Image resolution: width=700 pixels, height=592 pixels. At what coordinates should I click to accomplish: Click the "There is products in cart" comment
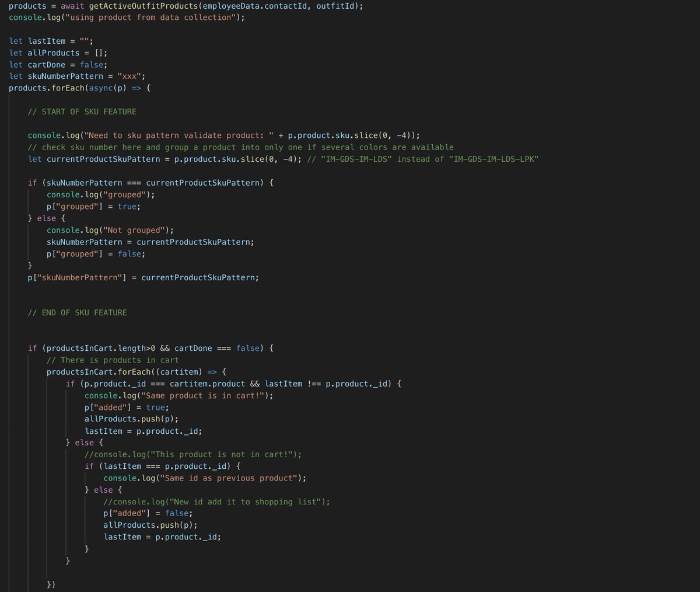(x=113, y=360)
